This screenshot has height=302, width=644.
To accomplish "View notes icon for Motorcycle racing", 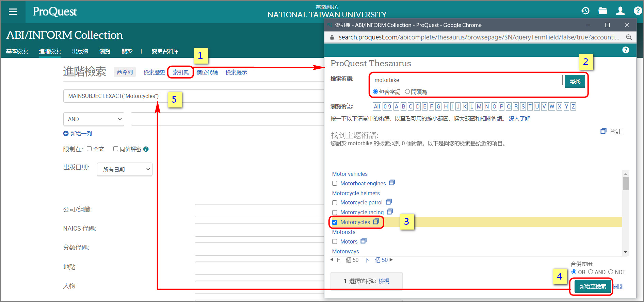I will (390, 212).
